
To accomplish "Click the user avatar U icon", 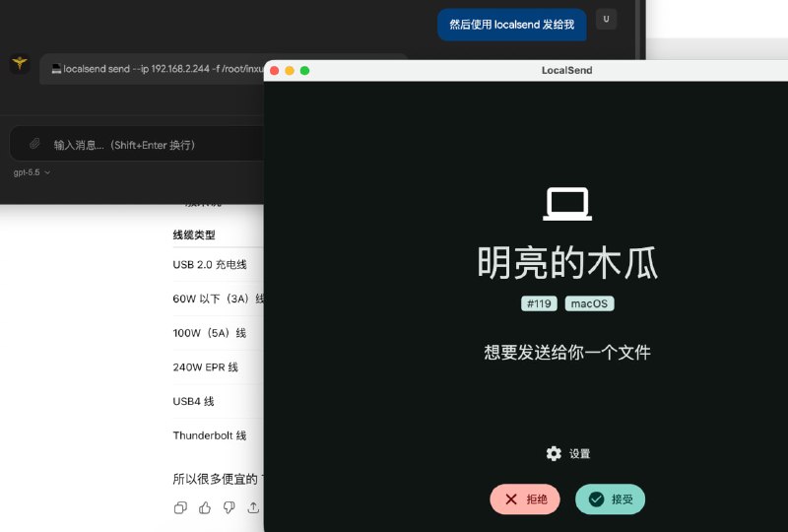I will 606,19.
